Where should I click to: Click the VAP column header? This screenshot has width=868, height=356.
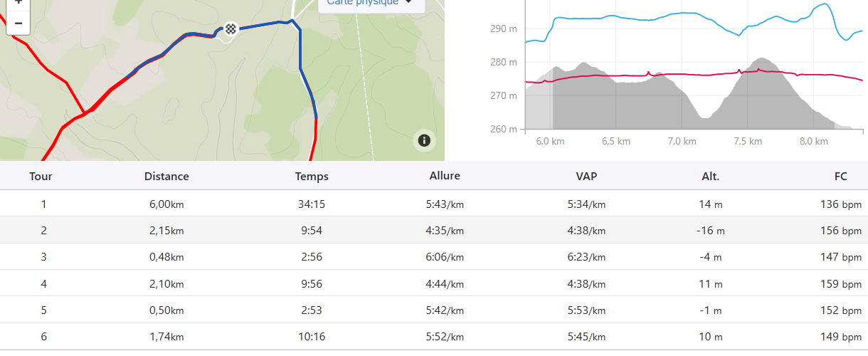click(586, 177)
